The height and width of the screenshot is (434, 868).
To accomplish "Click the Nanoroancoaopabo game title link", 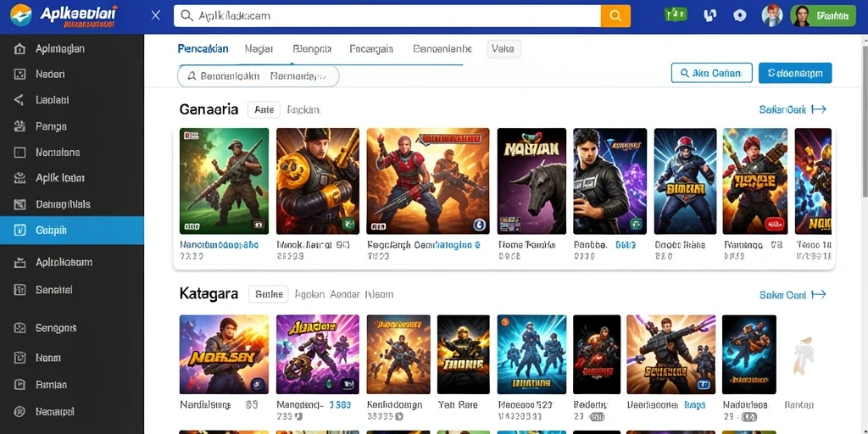I will pyautogui.click(x=220, y=245).
